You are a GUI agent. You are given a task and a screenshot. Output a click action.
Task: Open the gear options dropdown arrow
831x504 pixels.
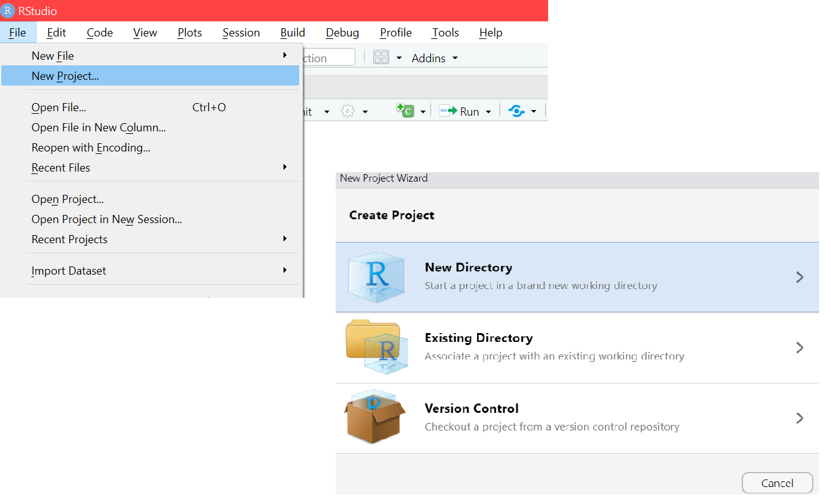365,112
